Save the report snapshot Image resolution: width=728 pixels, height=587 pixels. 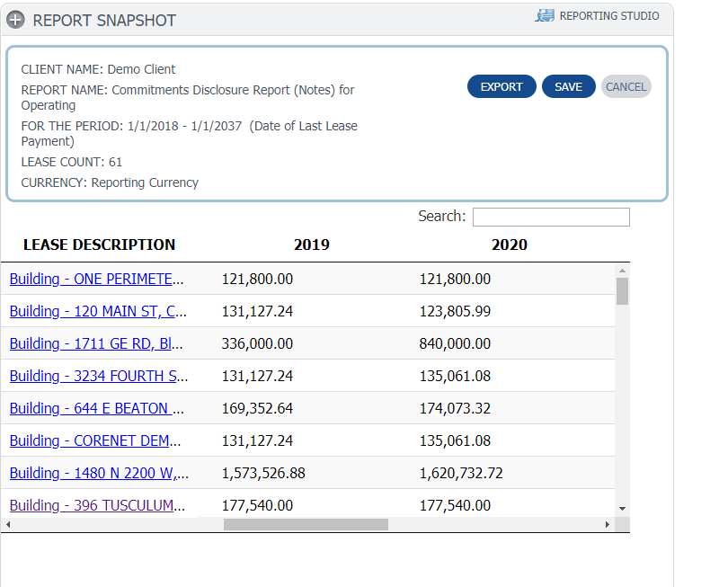(x=568, y=86)
